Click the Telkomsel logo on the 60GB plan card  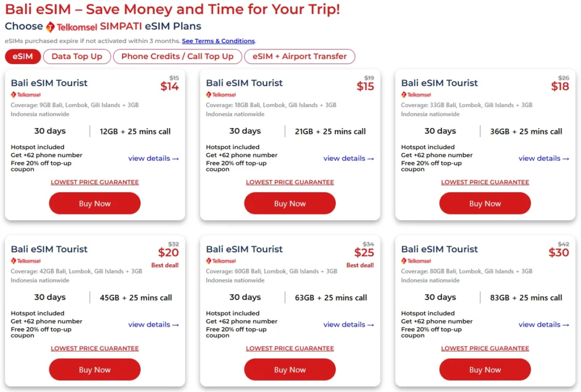[221, 261]
